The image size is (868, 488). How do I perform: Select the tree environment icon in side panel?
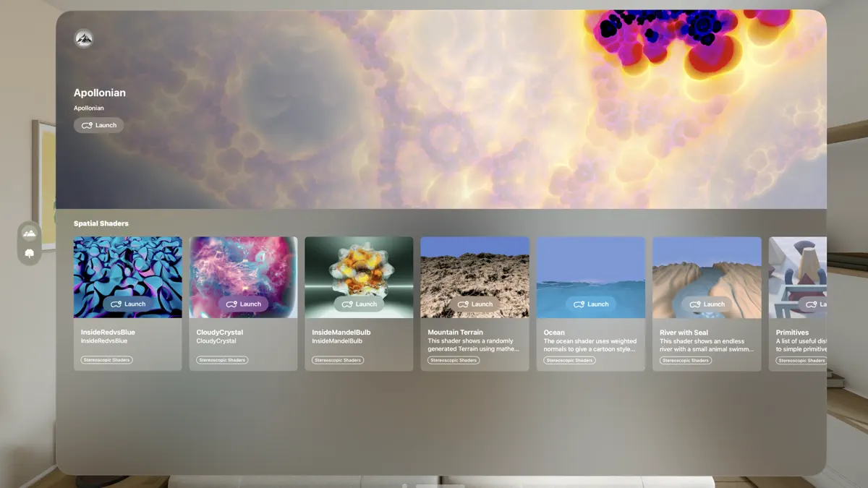click(30, 252)
